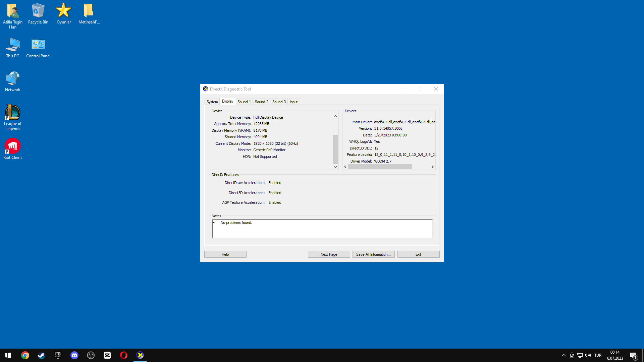Open Discord from the taskbar
644x362 pixels.
point(74,355)
